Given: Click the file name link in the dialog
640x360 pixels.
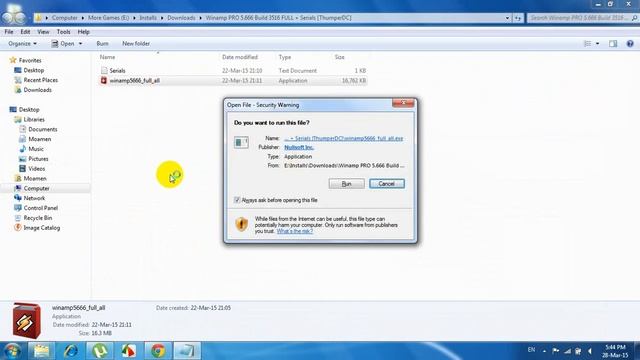Looking at the screenshot, I should (344, 138).
